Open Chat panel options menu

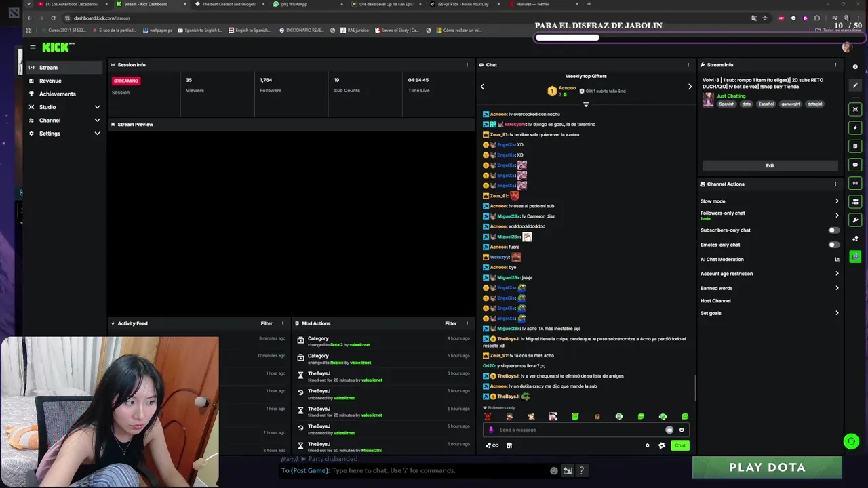coord(688,65)
